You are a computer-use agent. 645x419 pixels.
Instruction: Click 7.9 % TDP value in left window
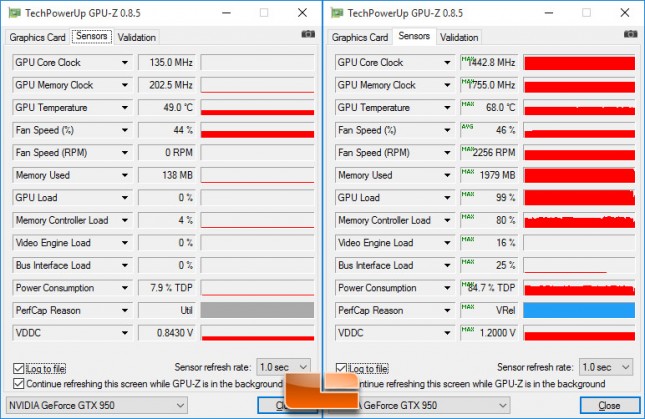tap(167, 288)
